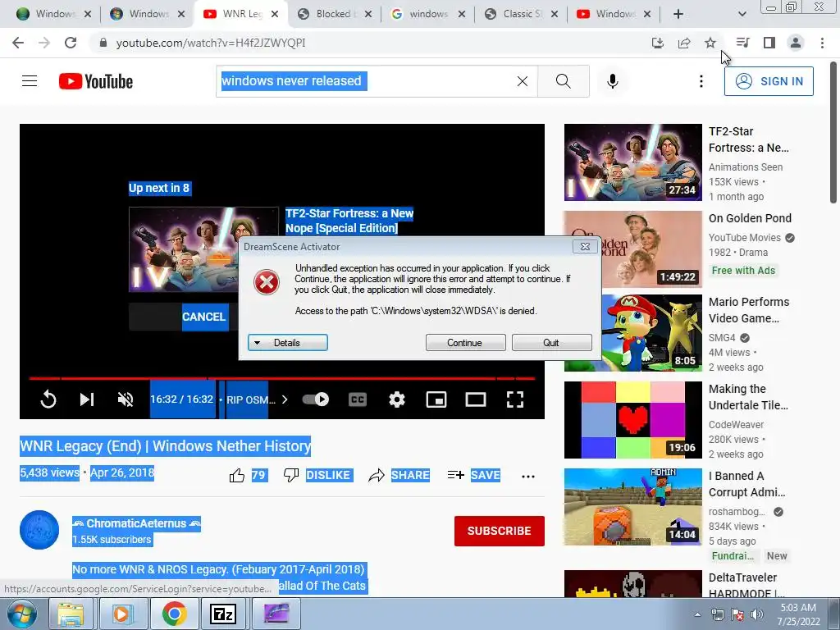840x630 pixels.
Task: Open Windows Explorer from taskbar
Action: click(x=71, y=614)
